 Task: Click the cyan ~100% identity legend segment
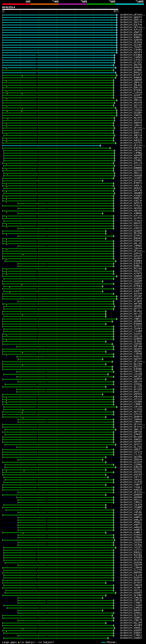point(130,4)
